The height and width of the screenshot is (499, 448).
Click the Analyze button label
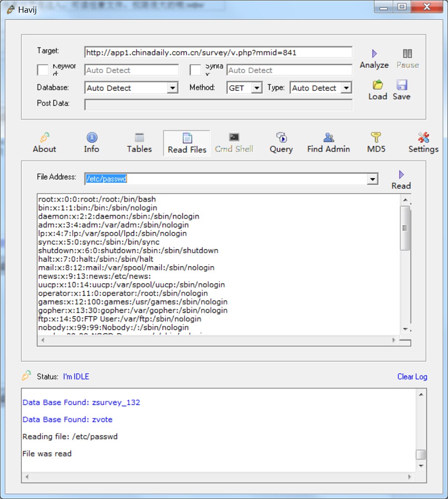[x=374, y=65]
